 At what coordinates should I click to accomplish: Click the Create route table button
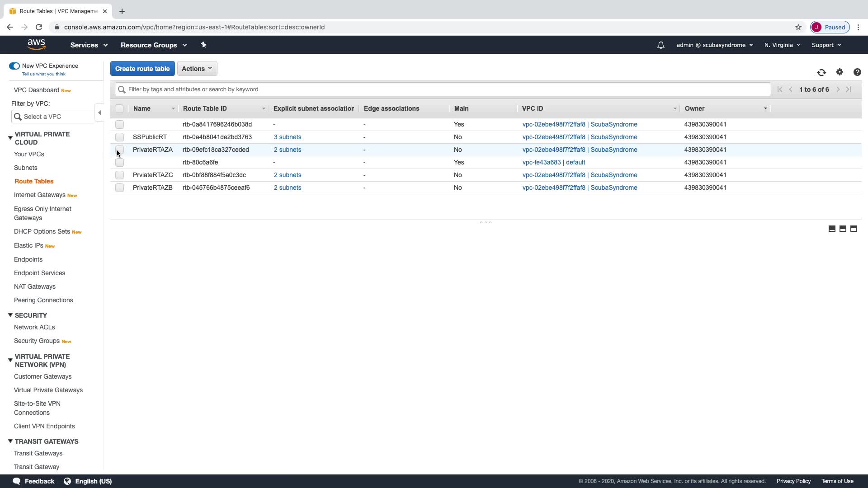142,69
